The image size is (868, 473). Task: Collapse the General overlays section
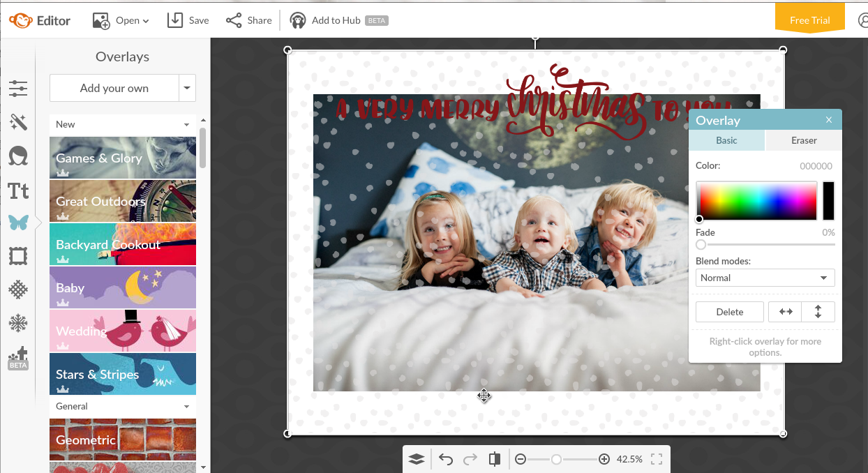(123, 406)
